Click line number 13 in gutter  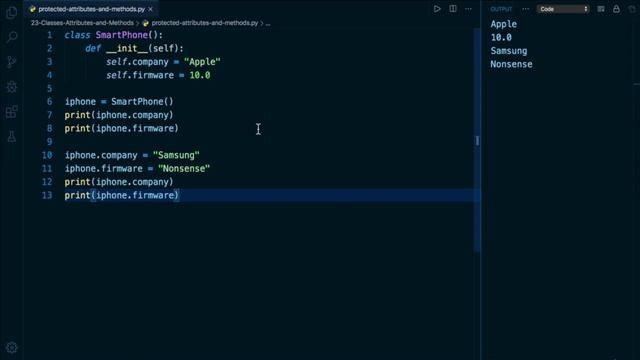(47, 195)
